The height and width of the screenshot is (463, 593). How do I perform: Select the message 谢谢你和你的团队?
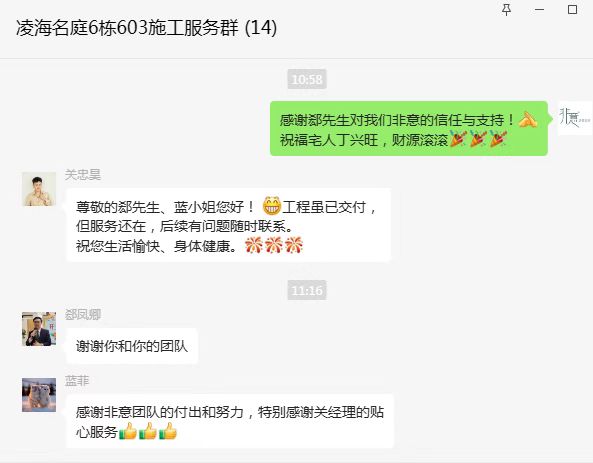132,346
